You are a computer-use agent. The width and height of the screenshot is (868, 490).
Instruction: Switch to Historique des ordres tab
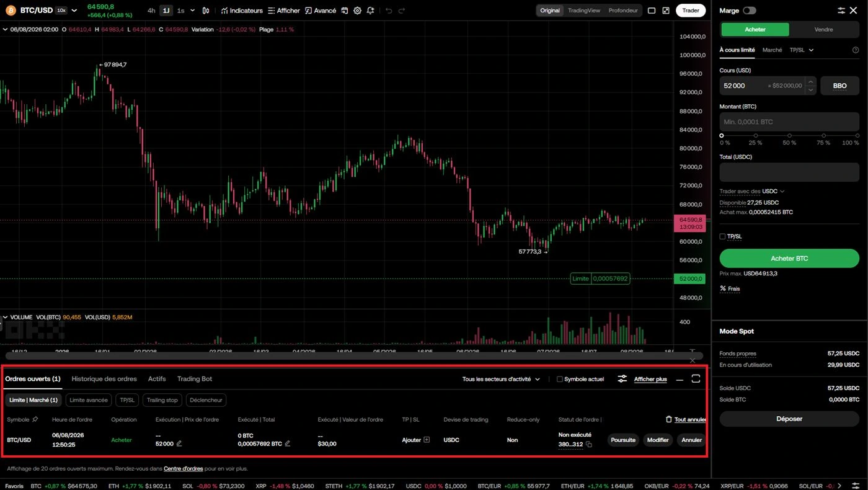tap(104, 379)
